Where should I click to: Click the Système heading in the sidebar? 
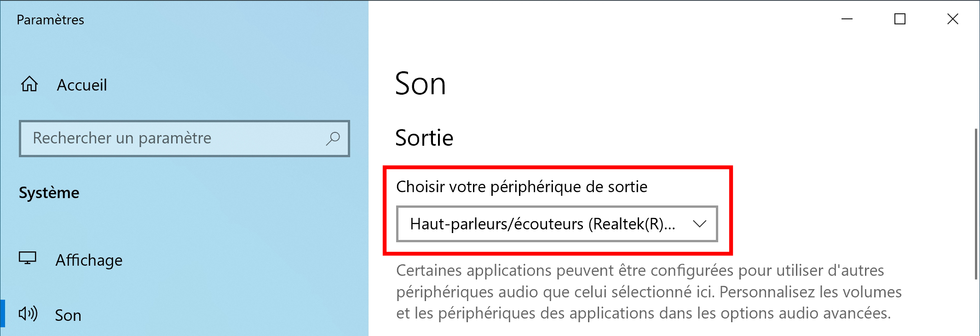(49, 193)
